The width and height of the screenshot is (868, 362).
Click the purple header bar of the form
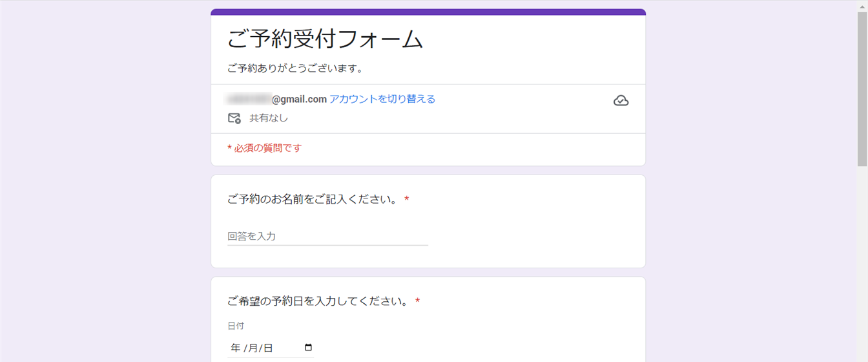coord(428,12)
